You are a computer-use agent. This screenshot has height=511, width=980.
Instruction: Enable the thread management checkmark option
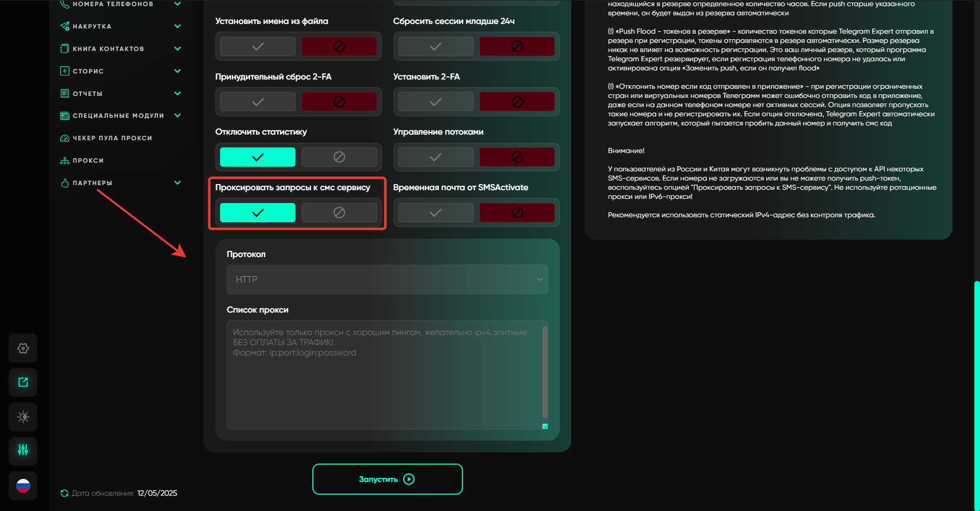coord(435,157)
